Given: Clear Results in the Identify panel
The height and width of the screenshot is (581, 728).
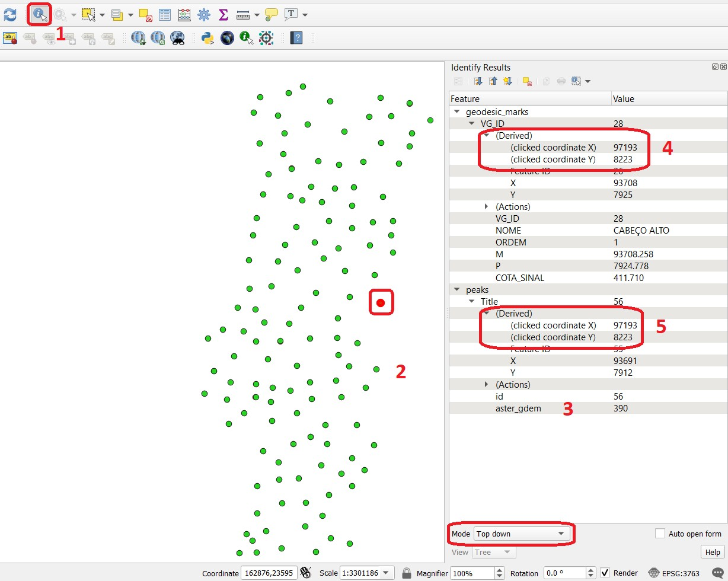Looking at the screenshot, I should coord(527,81).
